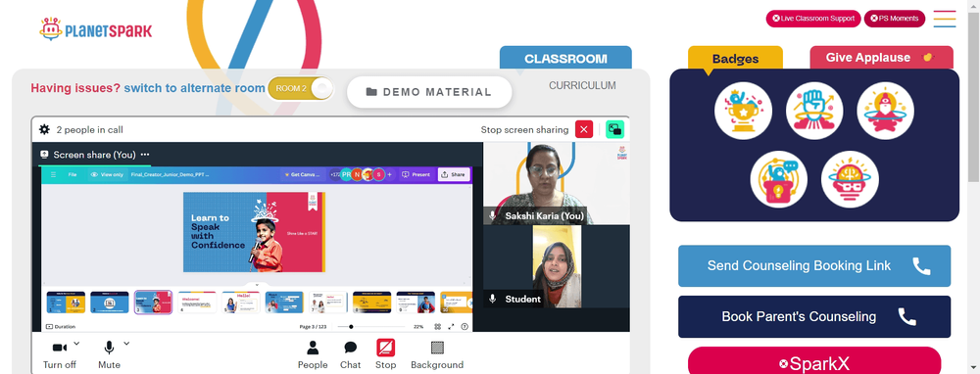Click Send Counseling Booking Link
980x374 pixels.
click(814, 266)
